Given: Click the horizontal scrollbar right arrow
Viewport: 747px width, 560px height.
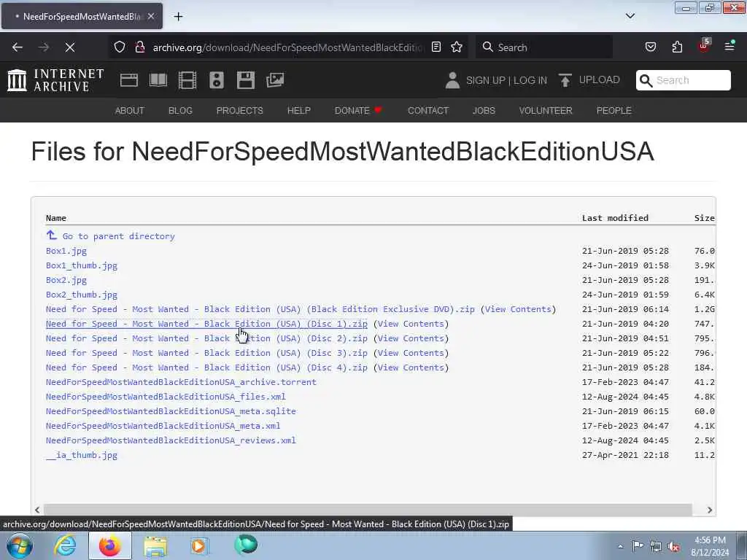Looking at the screenshot, I should pos(709,510).
